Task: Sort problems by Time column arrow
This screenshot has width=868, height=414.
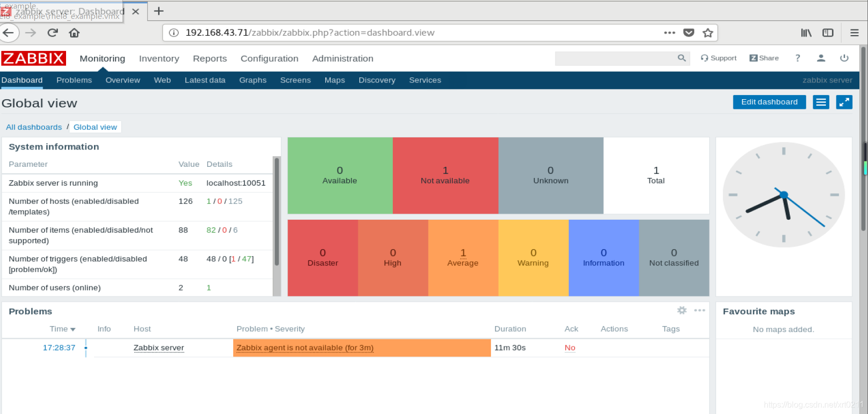Action: pos(73,330)
